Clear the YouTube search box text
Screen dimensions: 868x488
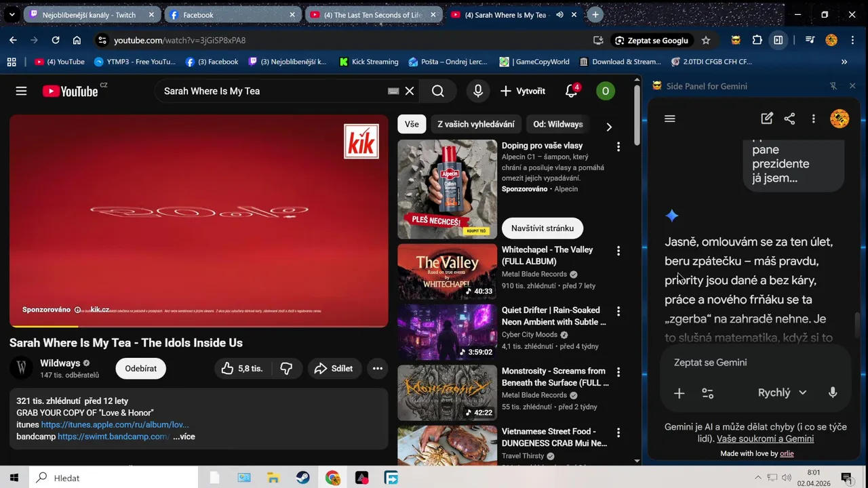click(x=410, y=91)
